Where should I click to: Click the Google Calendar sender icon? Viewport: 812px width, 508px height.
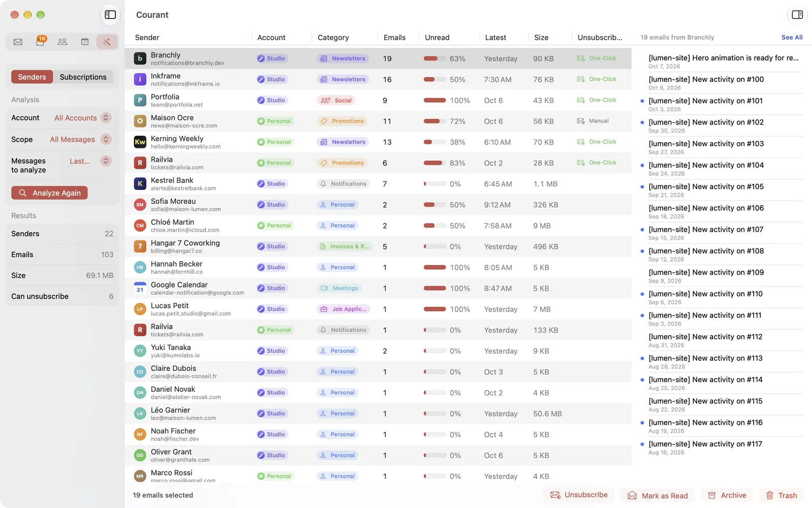pos(140,288)
